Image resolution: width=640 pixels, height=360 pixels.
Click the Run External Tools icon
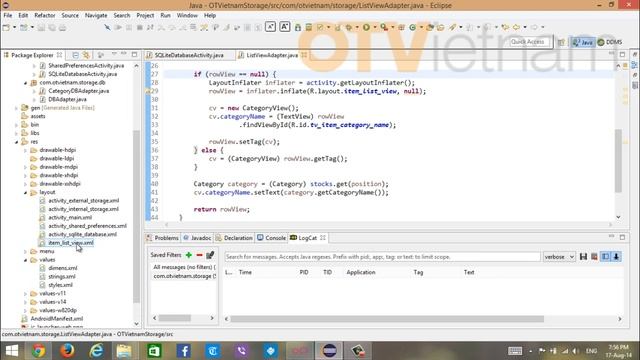coord(384,27)
